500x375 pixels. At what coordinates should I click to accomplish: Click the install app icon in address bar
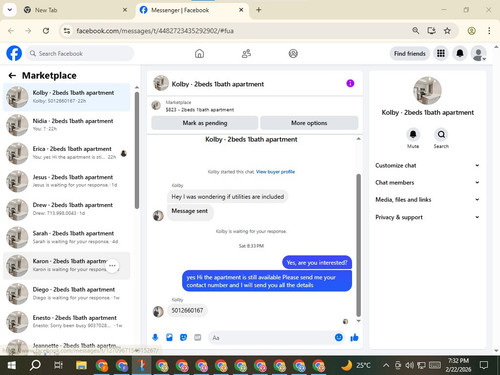pos(432,31)
